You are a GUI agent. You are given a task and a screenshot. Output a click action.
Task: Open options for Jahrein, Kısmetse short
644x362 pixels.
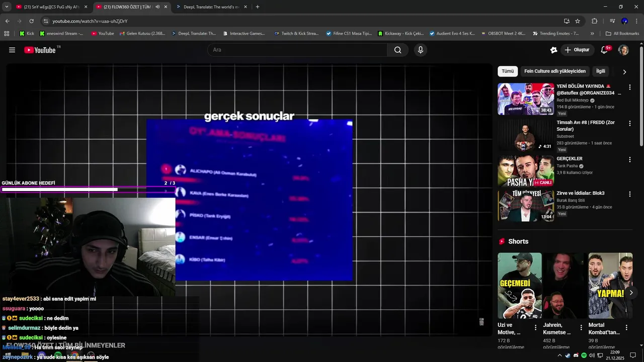[581, 328]
